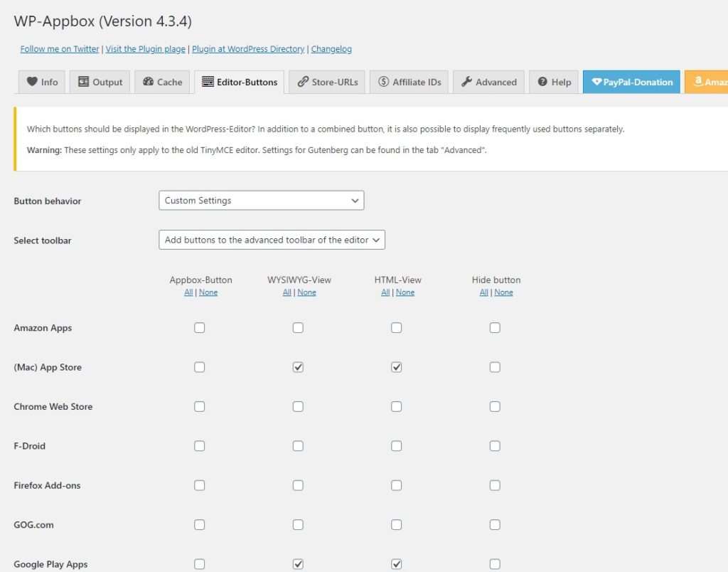Click None under Hide button column
Image resolution: width=728 pixels, height=572 pixels.
coord(503,292)
